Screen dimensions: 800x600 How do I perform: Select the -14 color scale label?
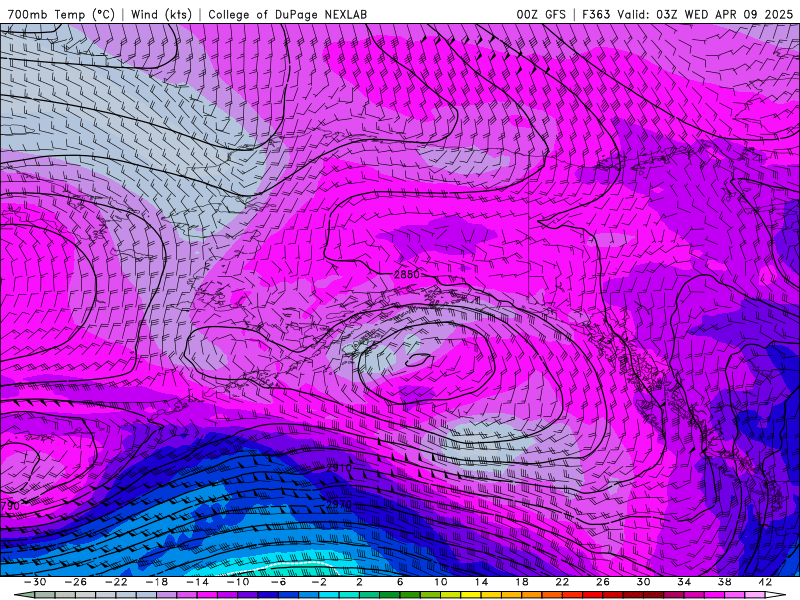point(197,582)
